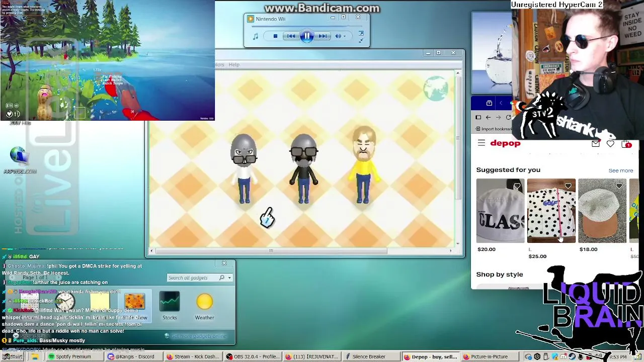Select the Clock gadget

click(x=64, y=303)
